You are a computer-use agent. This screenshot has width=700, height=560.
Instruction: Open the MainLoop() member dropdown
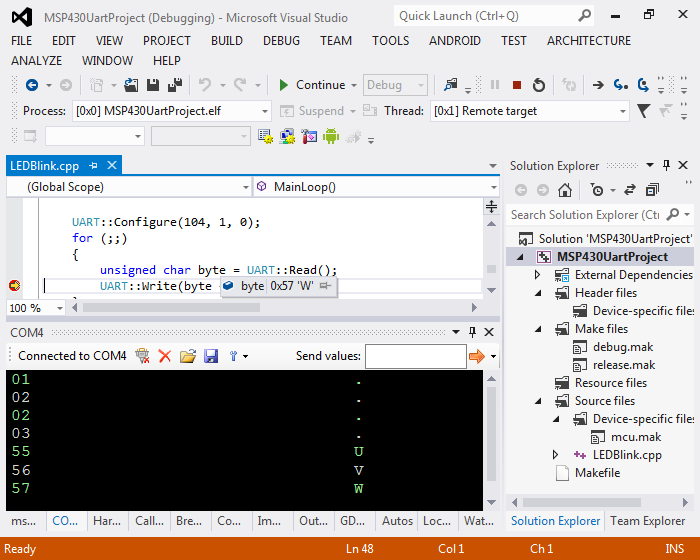click(493, 187)
